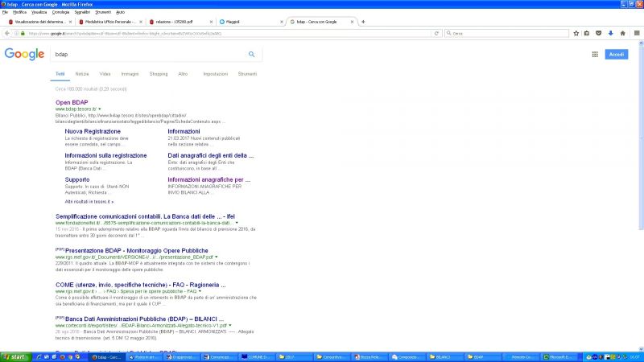Open the Google apps grid

point(595,54)
